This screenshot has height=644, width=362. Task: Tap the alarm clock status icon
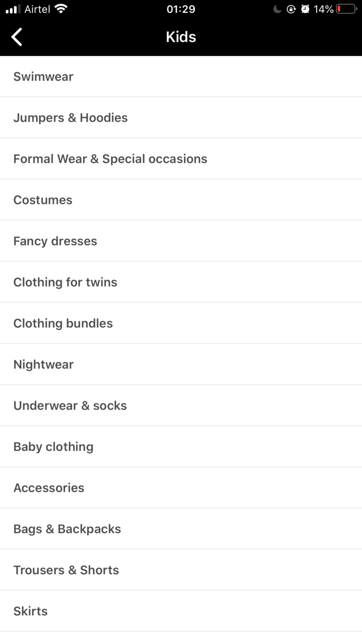click(305, 9)
